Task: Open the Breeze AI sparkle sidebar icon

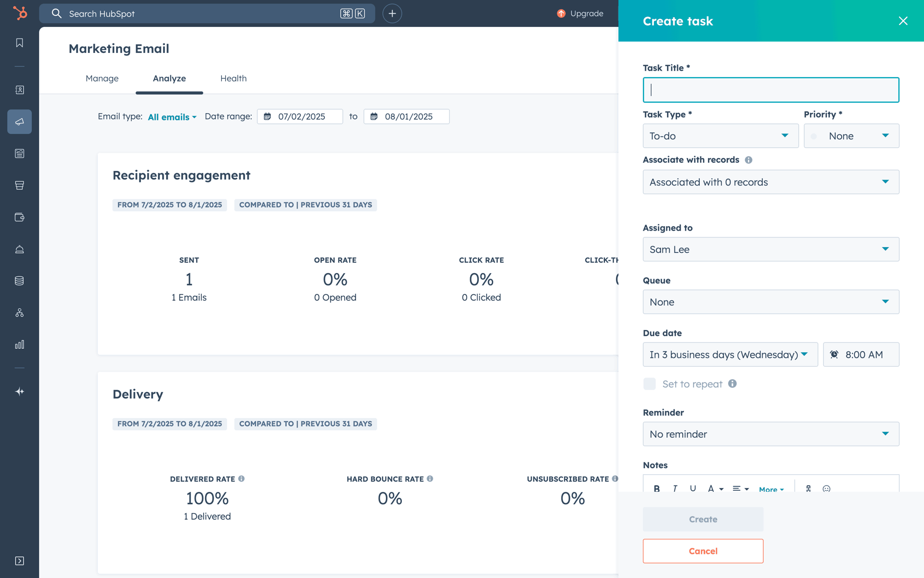Action: [x=19, y=392]
